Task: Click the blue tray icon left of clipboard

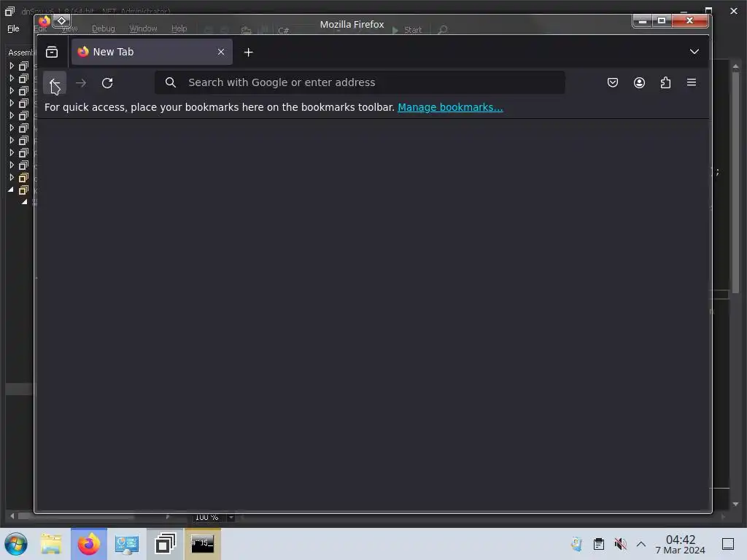Action: tap(576, 544)
